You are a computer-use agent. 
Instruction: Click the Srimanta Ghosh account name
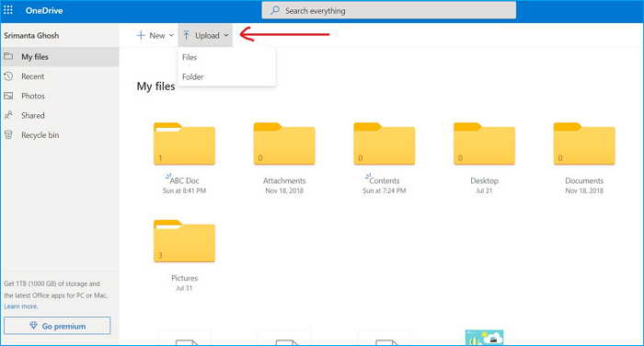31,36
